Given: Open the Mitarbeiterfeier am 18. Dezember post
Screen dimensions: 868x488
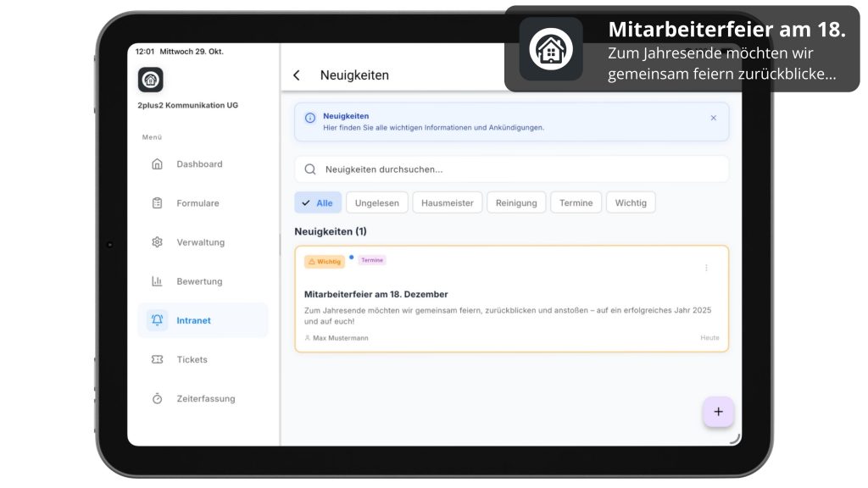Looking at the screenshot, I should tap(376, 294).
